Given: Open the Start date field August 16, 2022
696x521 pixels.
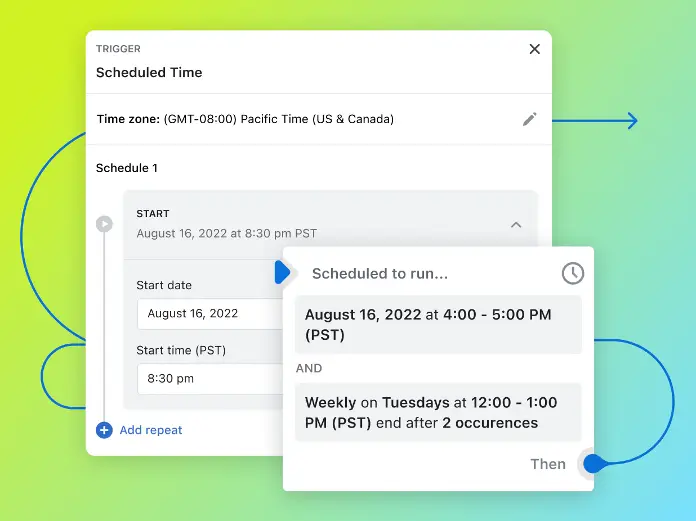Looking at the screenshot, I should pos(210,314).
